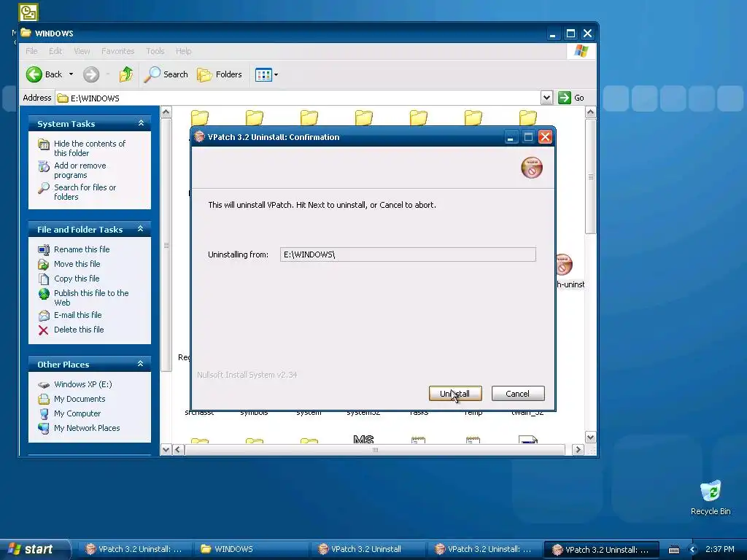
Task: Open Windows XP (E:) in Other Places
Action: click(83, 384)
